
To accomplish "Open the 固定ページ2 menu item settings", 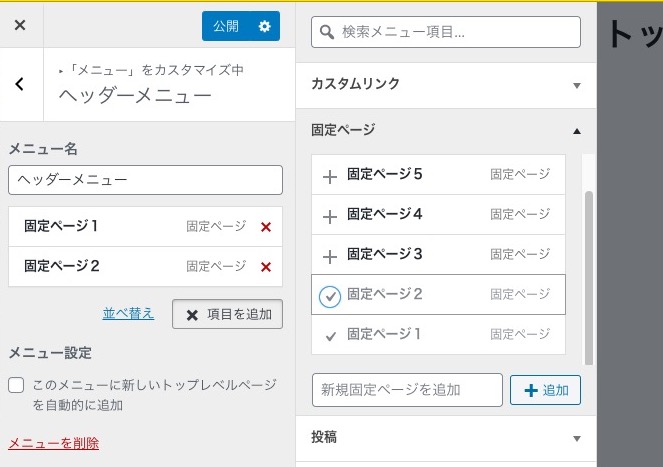I will (x=100, y=266).
